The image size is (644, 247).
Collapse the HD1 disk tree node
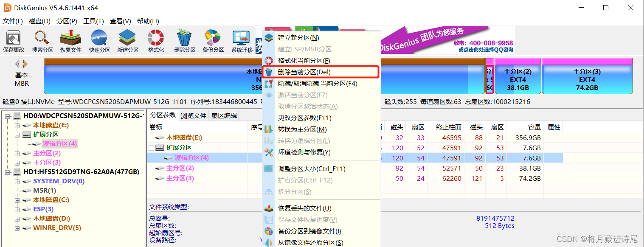point(8,172)
